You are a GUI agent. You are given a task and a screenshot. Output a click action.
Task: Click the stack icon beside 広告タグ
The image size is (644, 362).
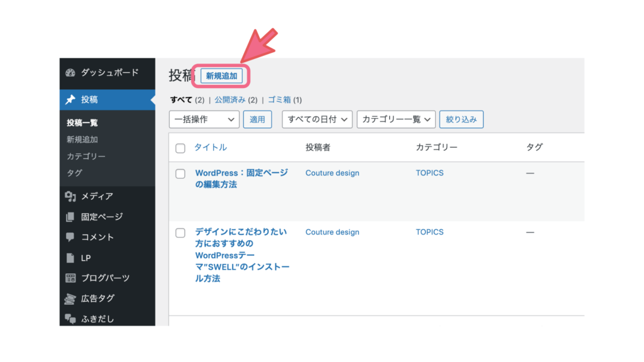(x=70, y=299)
